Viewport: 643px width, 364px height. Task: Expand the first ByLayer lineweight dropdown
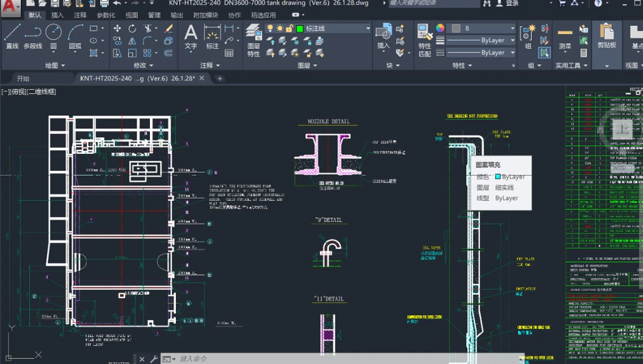coord(480,40)
